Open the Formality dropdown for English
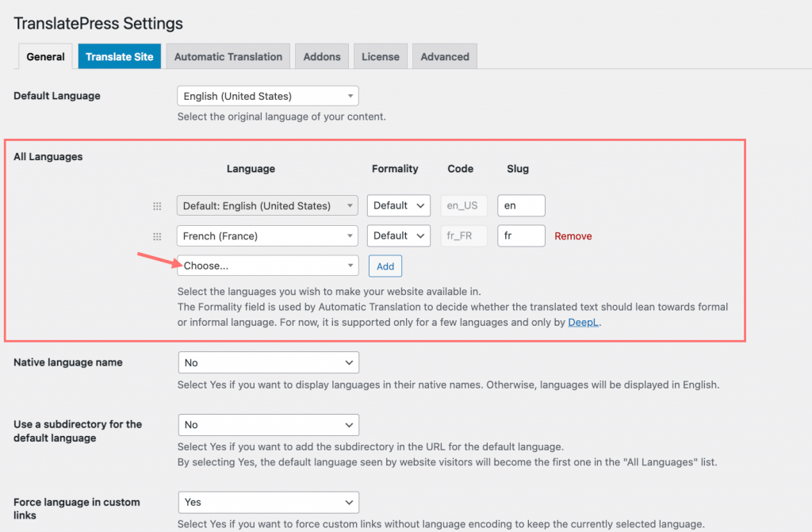This screenshot has height=532, width=812. [398, 205]
